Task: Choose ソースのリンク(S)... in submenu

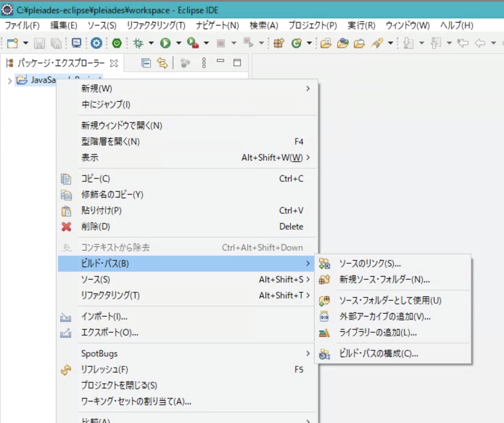Action: click(393, 263)
